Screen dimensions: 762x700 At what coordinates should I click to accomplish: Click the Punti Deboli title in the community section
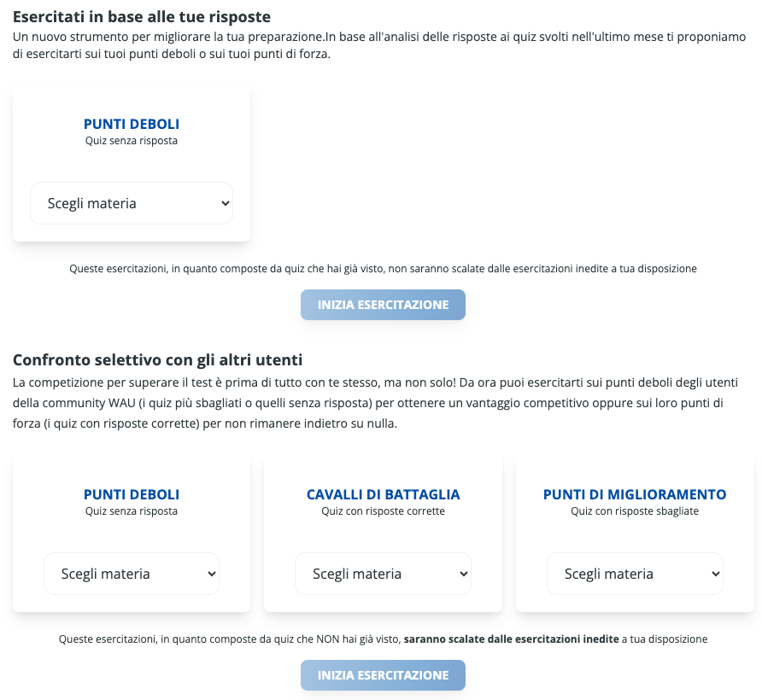132,494
